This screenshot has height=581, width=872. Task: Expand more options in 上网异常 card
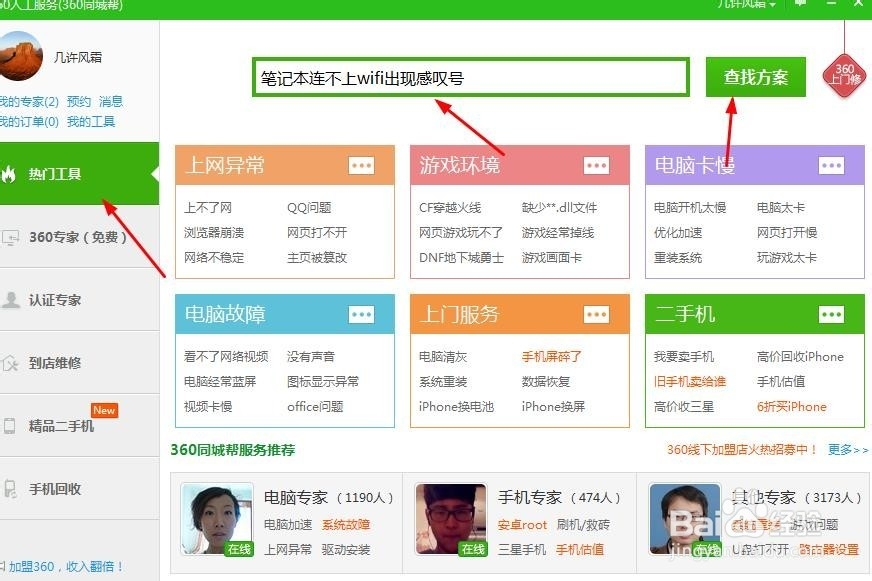click(361, 165)
